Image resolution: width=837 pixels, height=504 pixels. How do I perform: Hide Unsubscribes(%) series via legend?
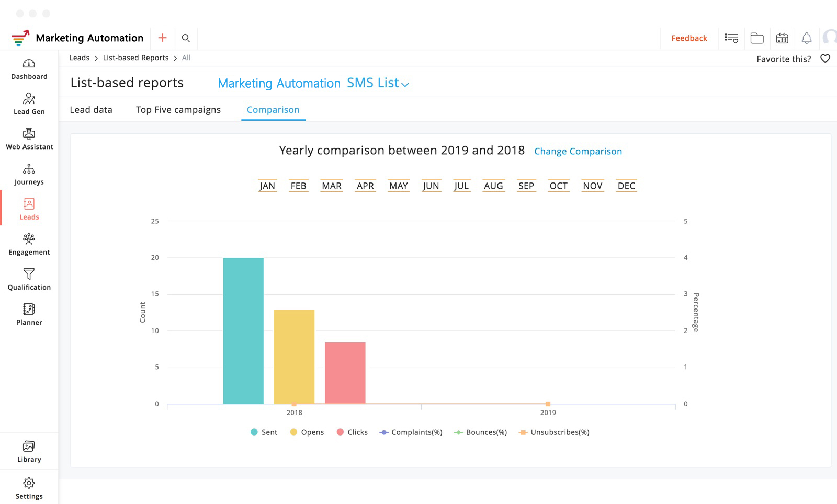pos(554,432)
